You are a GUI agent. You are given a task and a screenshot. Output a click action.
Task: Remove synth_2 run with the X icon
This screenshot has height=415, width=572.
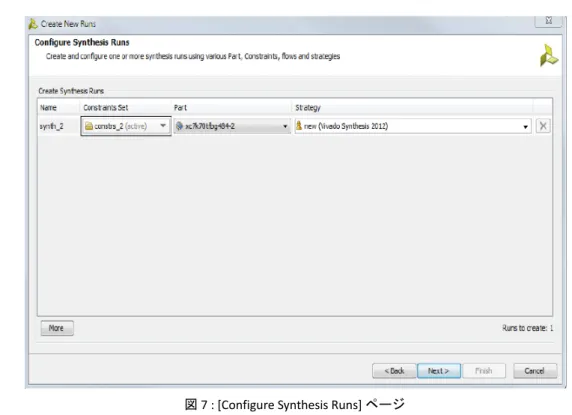point(543,126)
